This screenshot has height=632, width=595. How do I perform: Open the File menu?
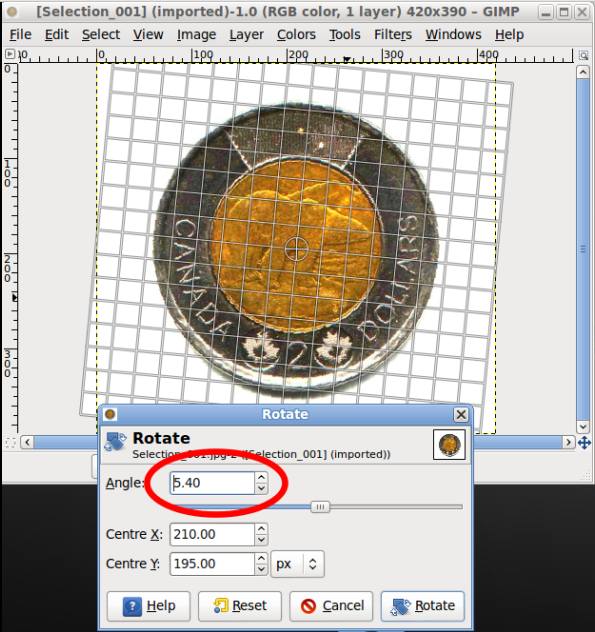[x=20, y=35]
